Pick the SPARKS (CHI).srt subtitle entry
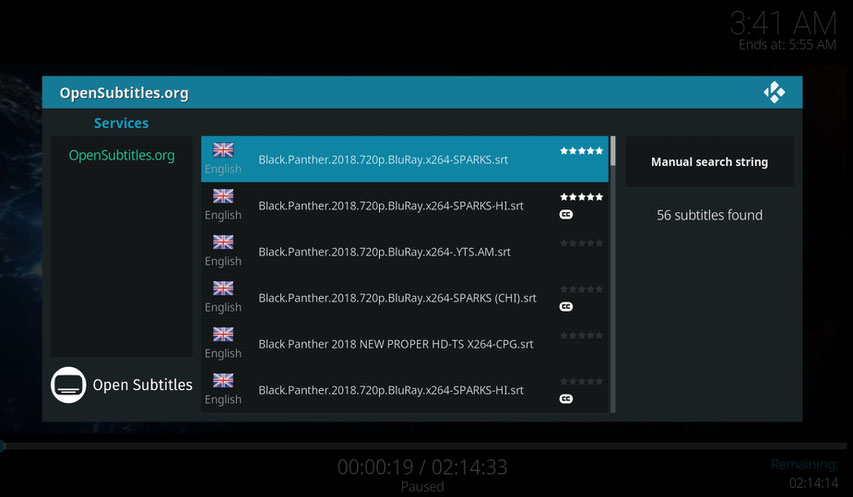 [405, 298]
